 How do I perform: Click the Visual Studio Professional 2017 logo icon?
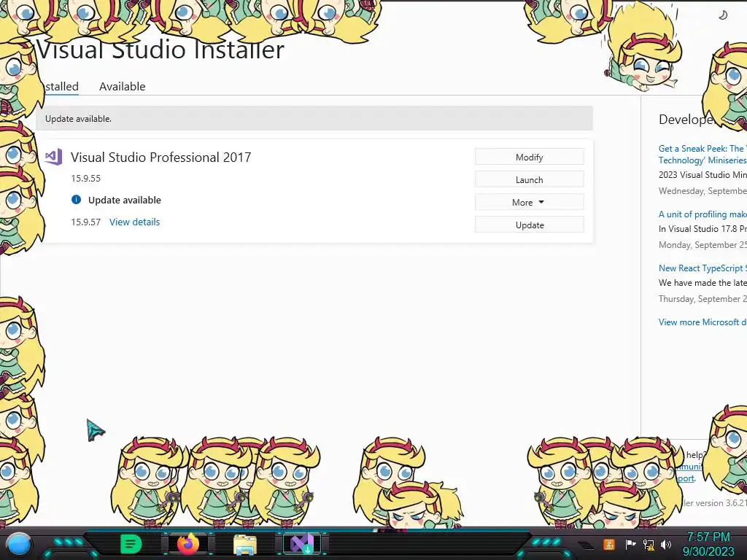pyautogui.click(x=53, y=157)
